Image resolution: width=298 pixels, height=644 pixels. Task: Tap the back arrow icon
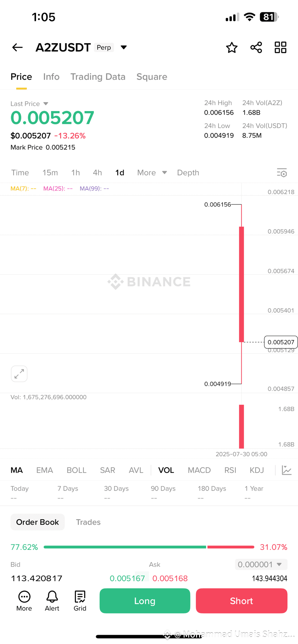coord(17,47)
